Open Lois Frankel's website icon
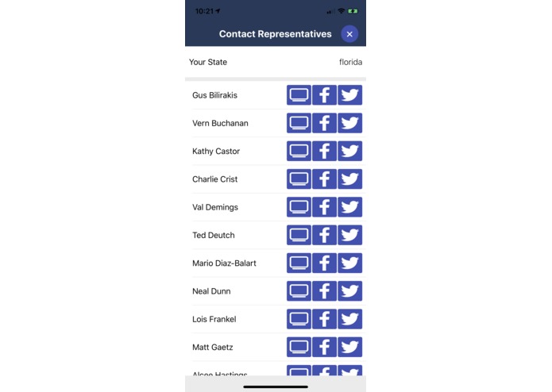552x392 pixels. point(299,319)
